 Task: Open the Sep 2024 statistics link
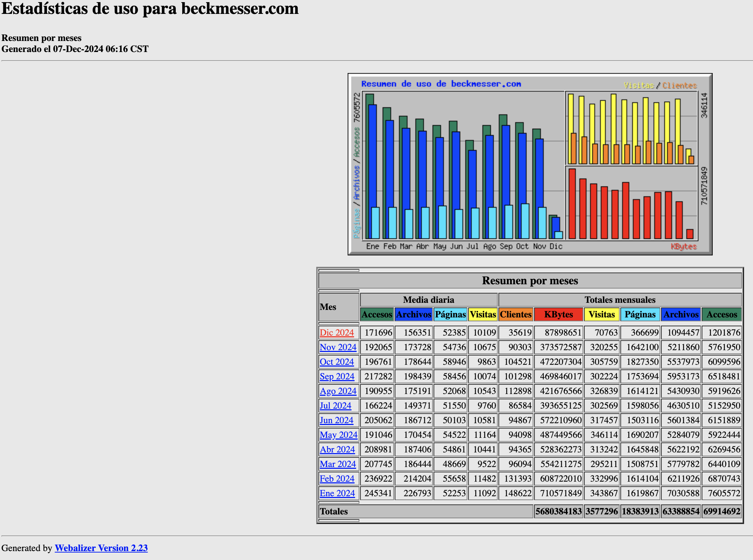(x=337, y=377)
